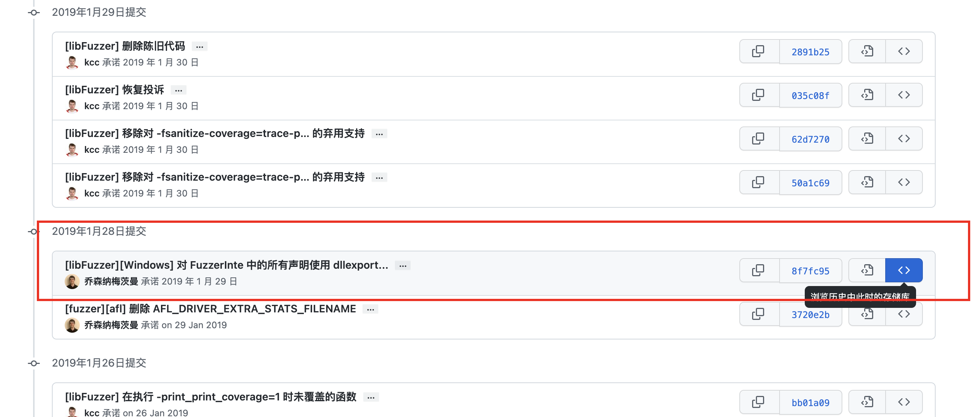Expand description of the dllexport commit
Screen dimensions: 980x417
403,265
